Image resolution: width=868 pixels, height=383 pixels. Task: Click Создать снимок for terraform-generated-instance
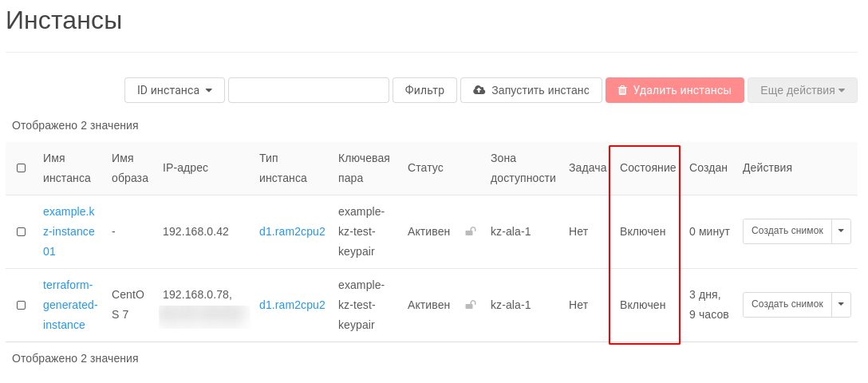pos(787,304)
